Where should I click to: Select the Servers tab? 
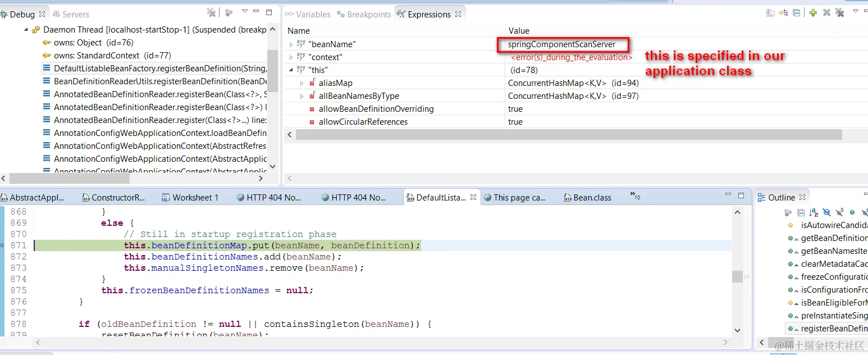[70, 14]
